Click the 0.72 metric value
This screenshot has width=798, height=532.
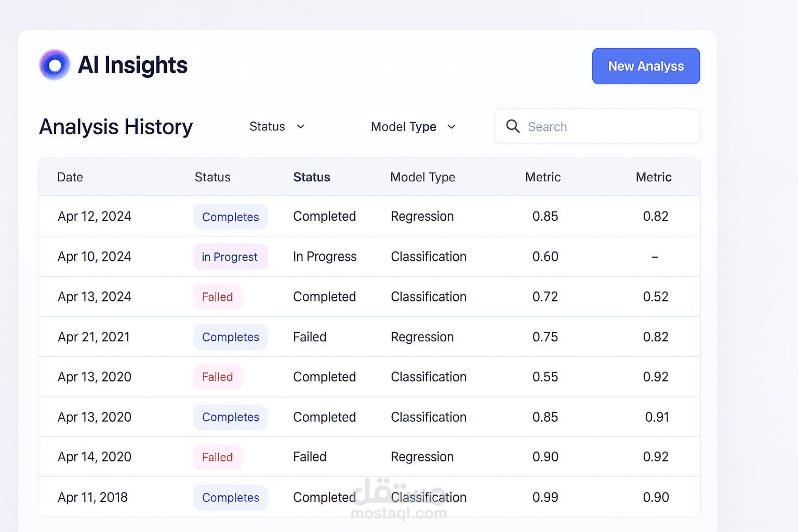tap(545, 297)
